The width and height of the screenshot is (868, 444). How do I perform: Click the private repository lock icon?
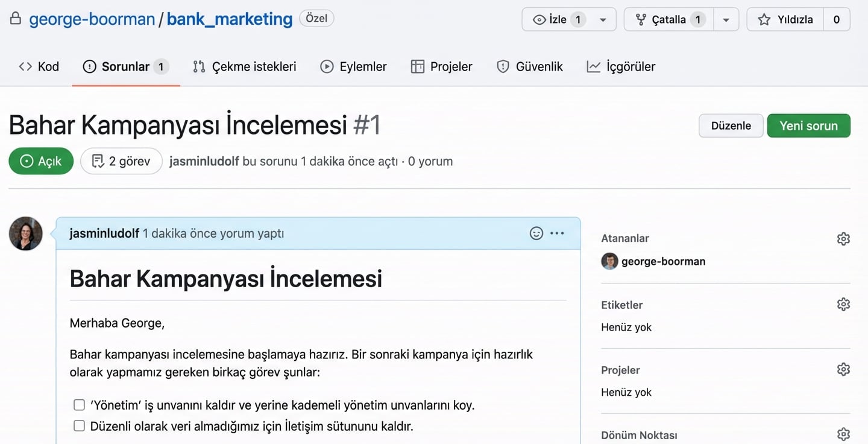15,19
